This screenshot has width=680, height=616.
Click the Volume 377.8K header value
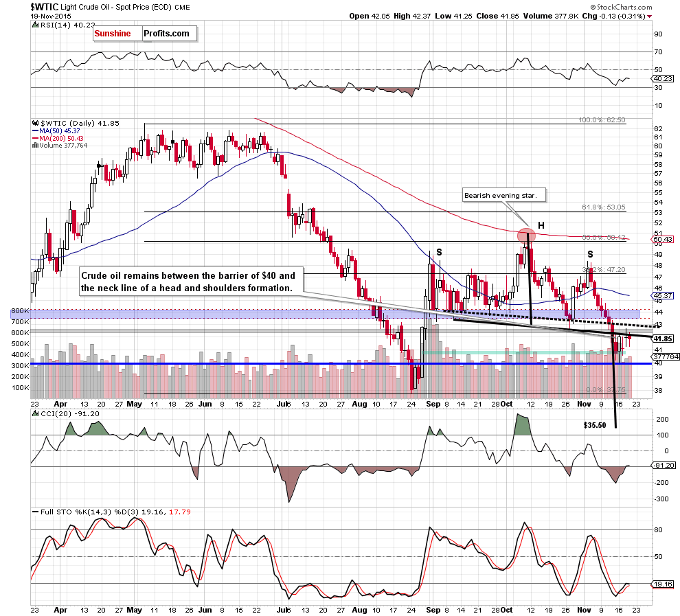(550, 16)
